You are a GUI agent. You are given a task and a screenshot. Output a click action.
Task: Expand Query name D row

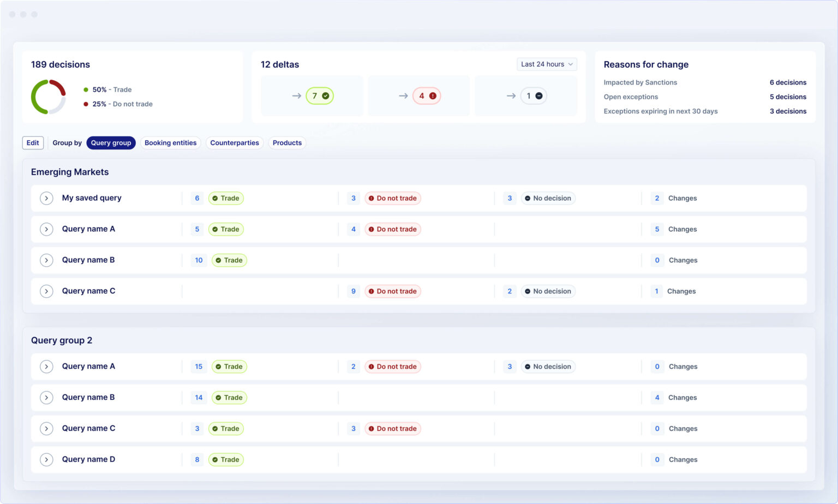[46, 460]
